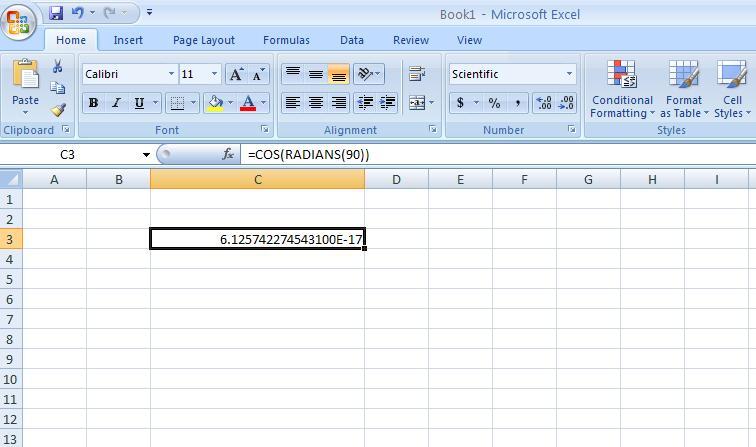
Task: Grow font size with large A icon
Action: tap(236, 74)
